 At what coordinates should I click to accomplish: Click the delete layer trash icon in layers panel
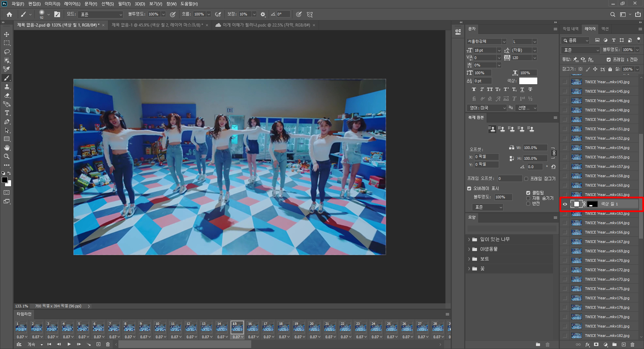coord(633,345)
